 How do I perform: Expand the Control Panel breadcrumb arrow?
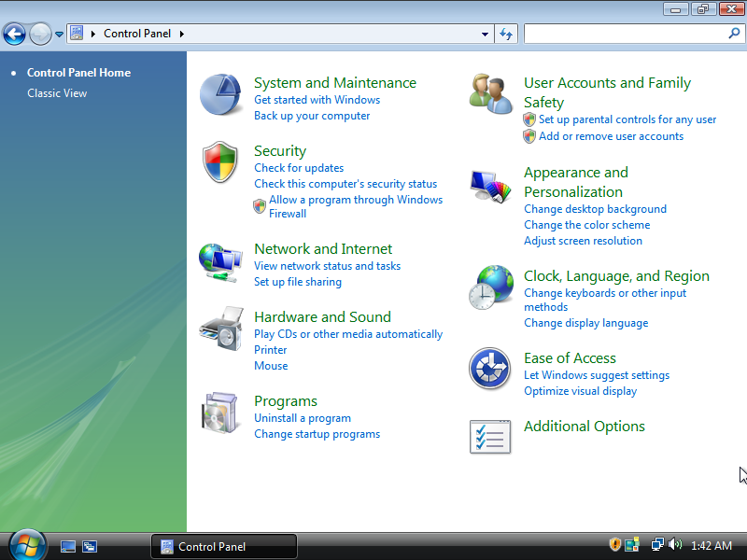(181, 35)
